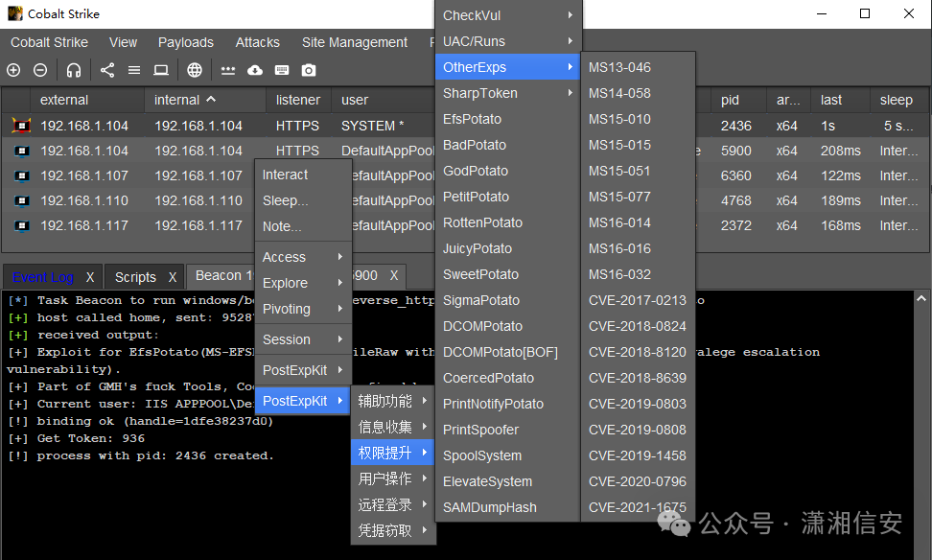This screenshot has height=560, width=932.
Task: Select SAMDumpHash entry
Action: pyautogui.click(x=508, y=507)
